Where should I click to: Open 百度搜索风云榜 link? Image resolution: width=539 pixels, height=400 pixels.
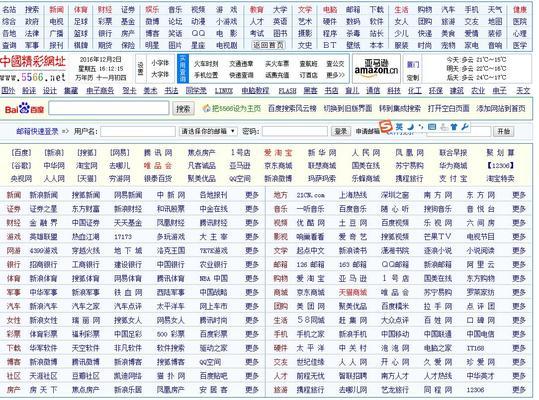(292, 109)
